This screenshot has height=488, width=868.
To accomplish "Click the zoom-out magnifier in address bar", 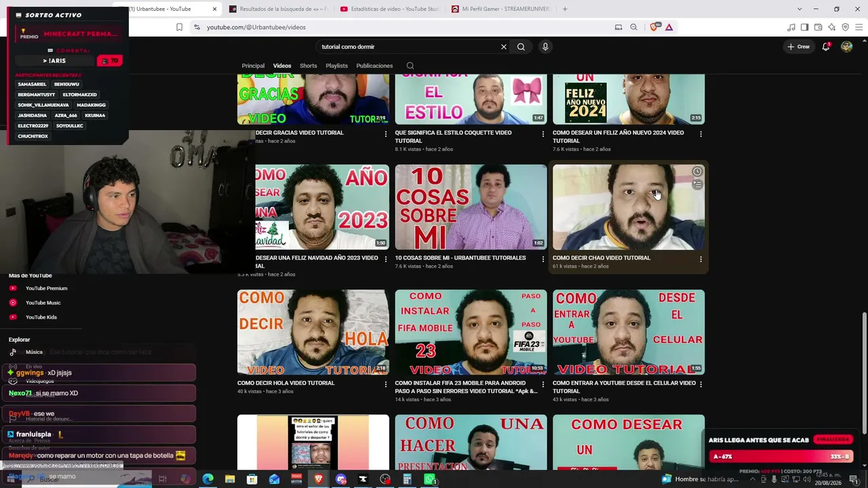I will coord(633,27).
